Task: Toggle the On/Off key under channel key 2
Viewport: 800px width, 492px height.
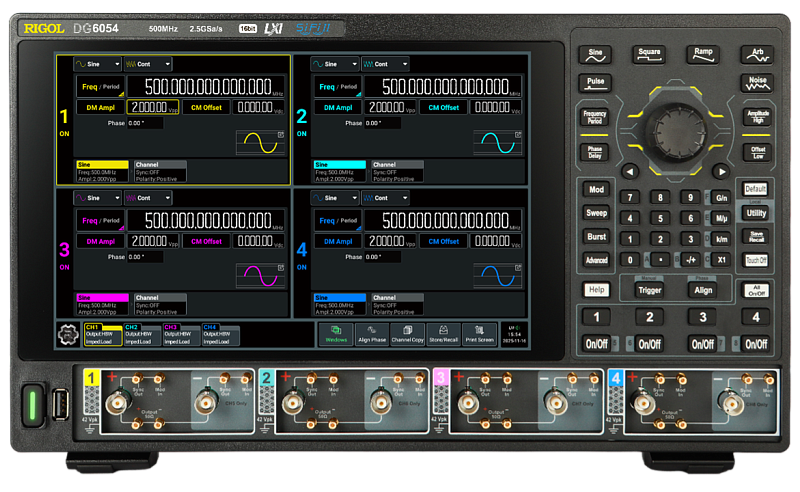Action: (649, 344)
